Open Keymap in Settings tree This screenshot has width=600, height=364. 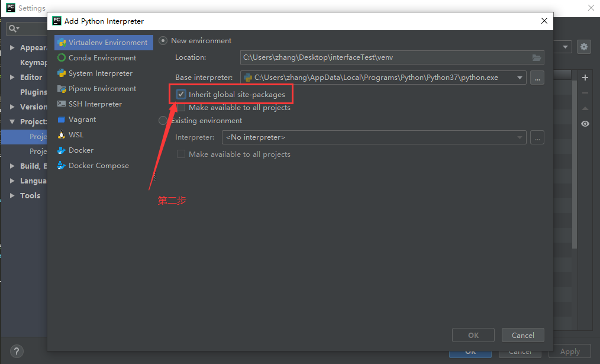click(33, 62)
